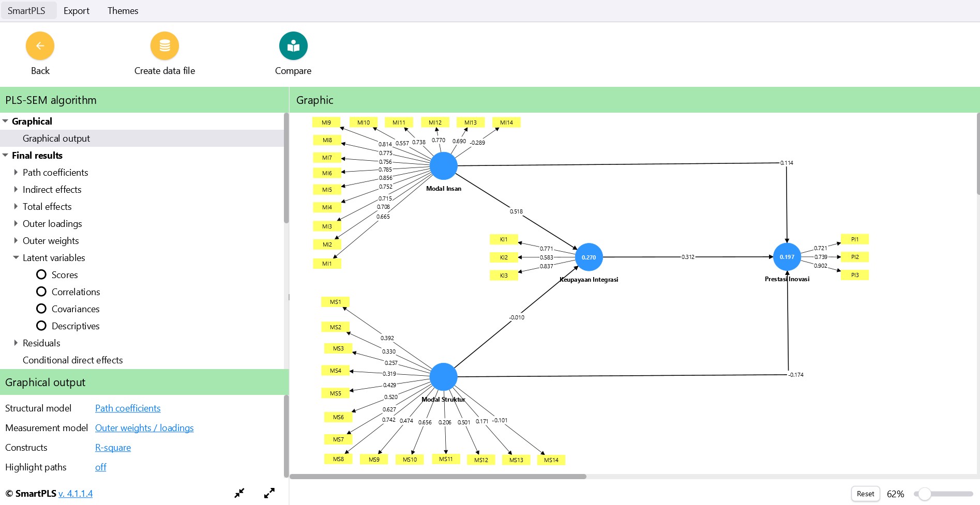The width and height of the screenshot is (980, 505).
Task: Click the expand fullscreen arrows icon
Action: [269, 493]
